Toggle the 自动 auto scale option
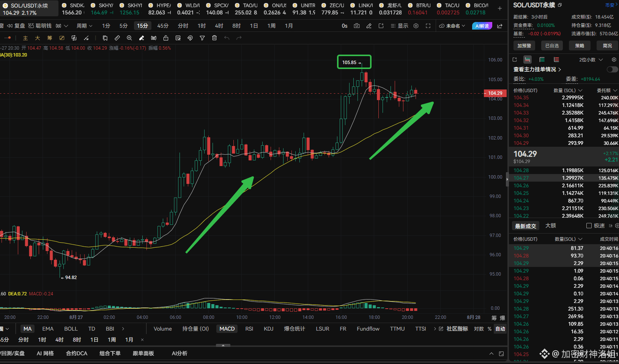 click(500, 329)
